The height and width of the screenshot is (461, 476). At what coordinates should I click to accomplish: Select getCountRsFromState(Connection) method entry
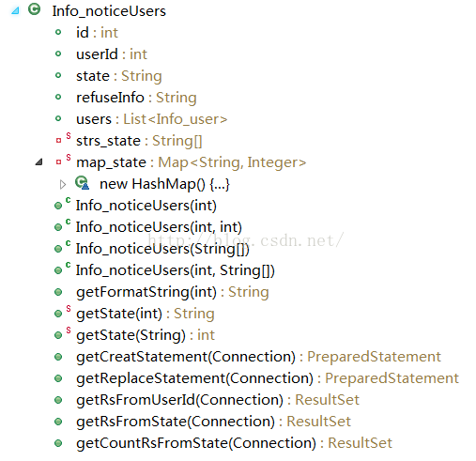tap(234, 443)
